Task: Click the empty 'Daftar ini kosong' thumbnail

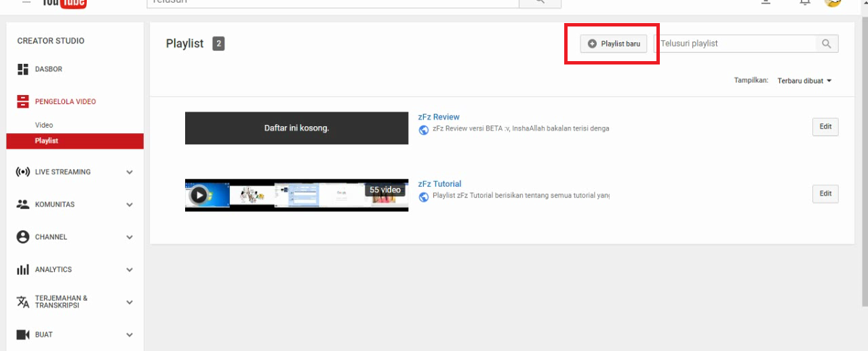Action: 296,128
